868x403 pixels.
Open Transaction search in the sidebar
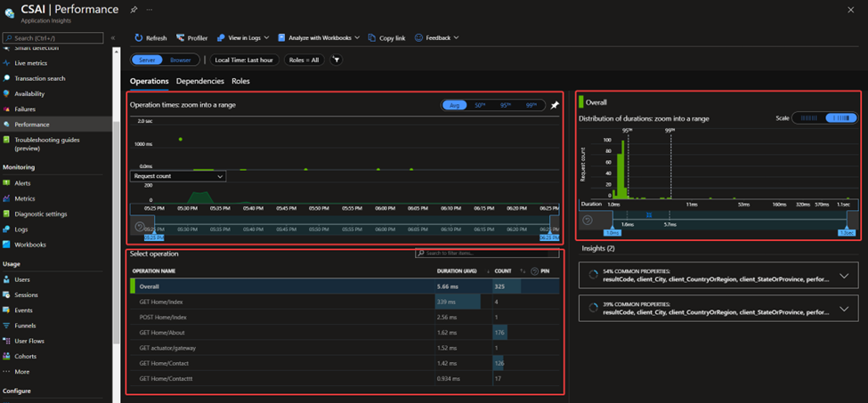click(x=40, y=78)
